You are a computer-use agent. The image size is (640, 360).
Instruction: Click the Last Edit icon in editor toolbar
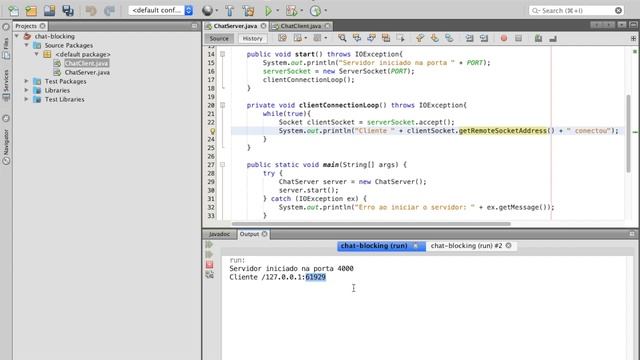[x=282, y=38]
